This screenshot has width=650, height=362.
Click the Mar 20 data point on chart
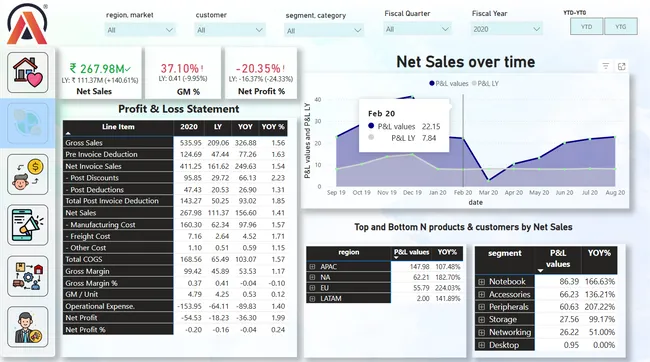point(488,180)
